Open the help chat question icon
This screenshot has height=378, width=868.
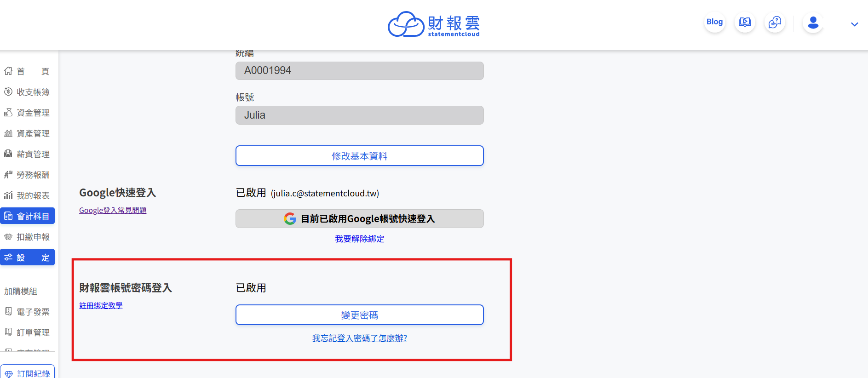pos(775,22)
